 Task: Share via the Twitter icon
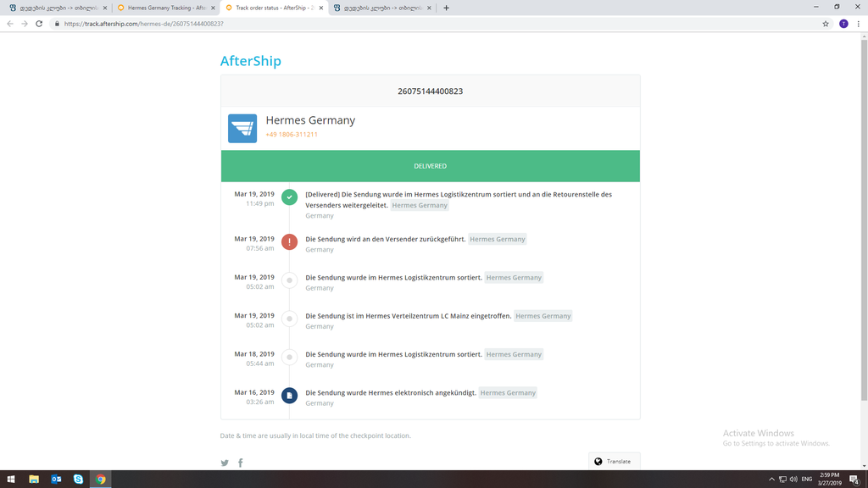click(225, 463)
